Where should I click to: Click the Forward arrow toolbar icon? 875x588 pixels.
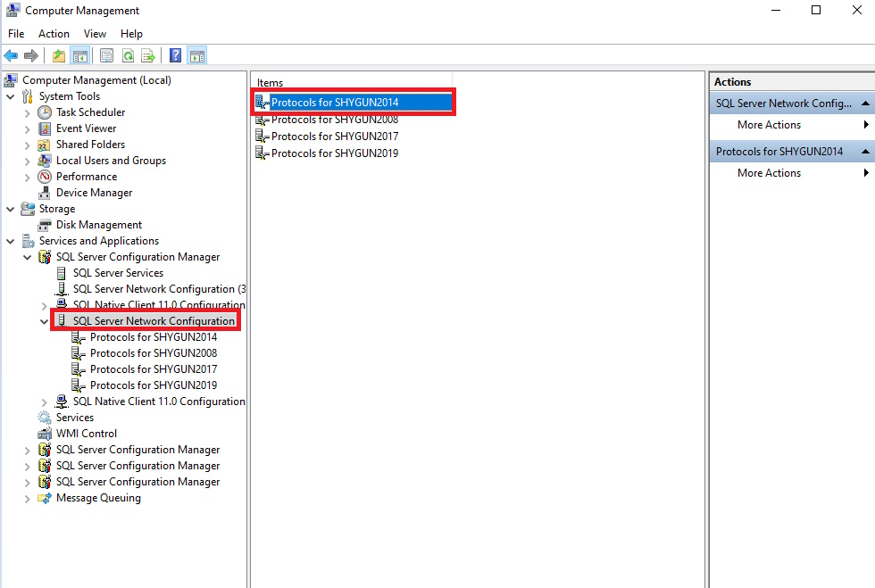click(x=31, y=56)
